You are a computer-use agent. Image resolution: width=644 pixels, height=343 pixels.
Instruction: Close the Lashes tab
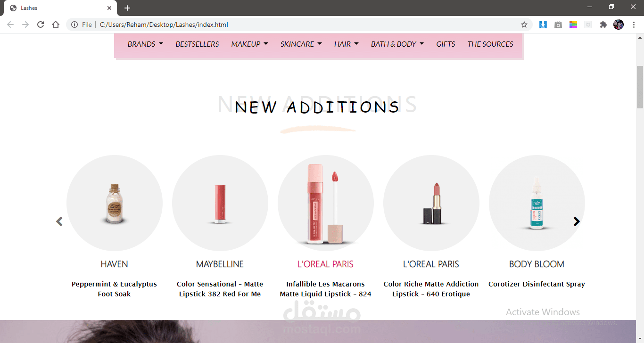pos(109,8)
